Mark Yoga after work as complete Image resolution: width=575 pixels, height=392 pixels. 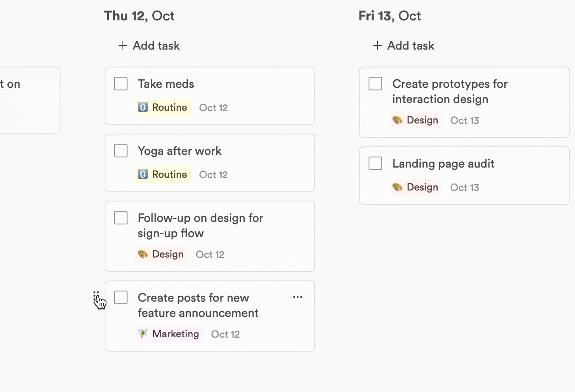tap(121, 151)
